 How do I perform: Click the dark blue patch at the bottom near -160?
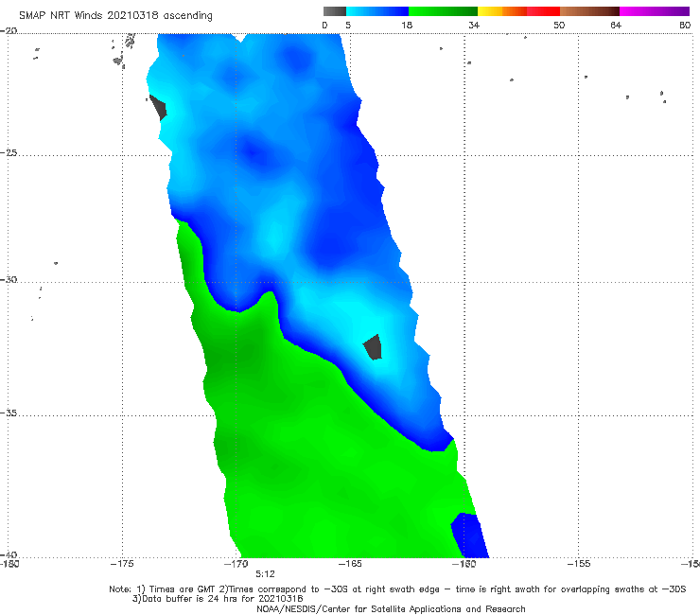point(469,536)
